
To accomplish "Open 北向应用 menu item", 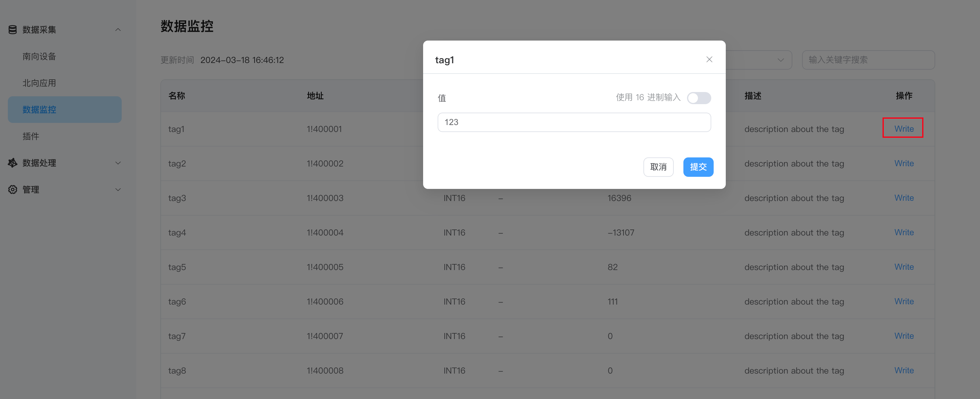I will 39,83.
